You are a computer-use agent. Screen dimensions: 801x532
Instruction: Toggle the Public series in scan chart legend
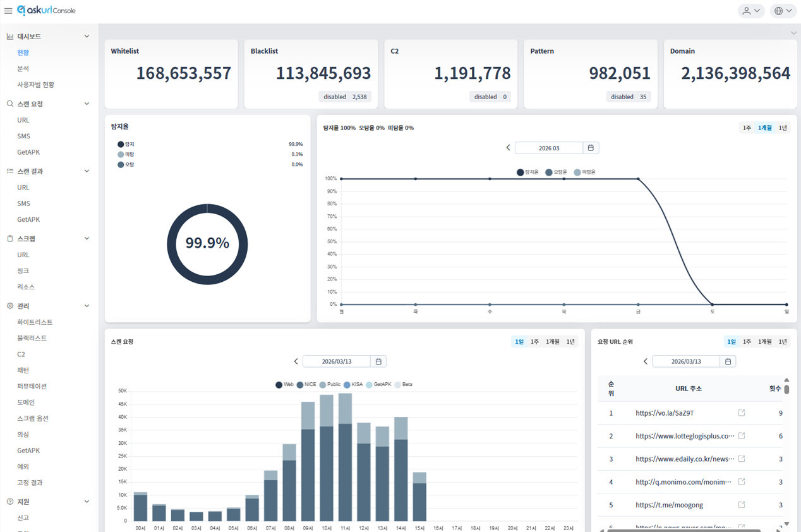pyautogui.click(x=330, y=385)
